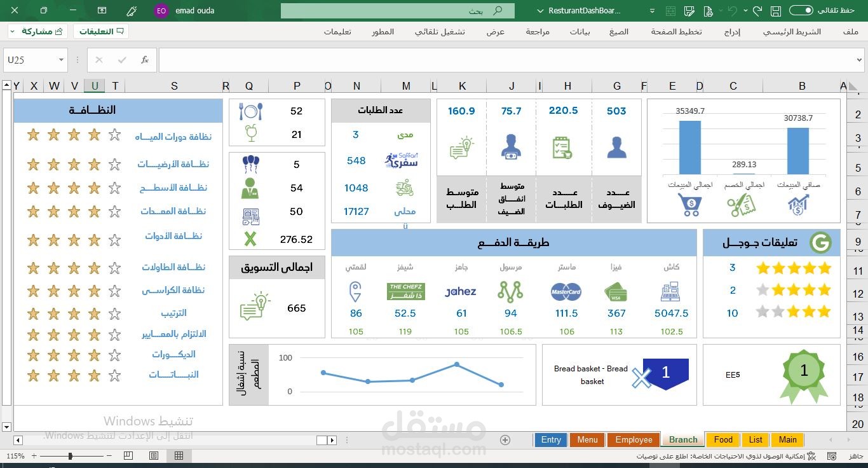This screenshot has width=868, height=468.
Task: Click the Visa card icon
Action: 616,292
